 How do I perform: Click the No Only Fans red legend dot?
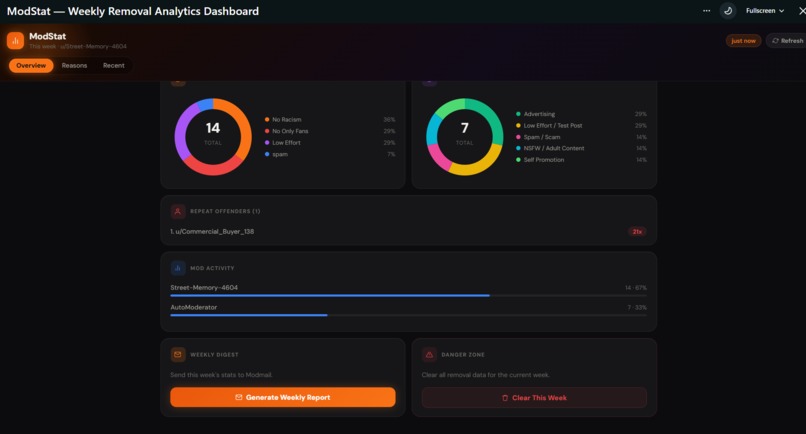267,131
